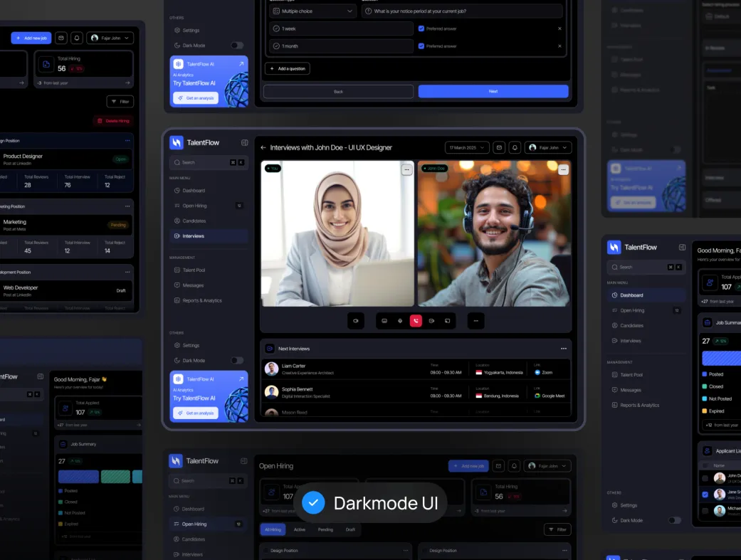The image size is (741, 560).
Task: Remove the 1 week answer with its X
Action: tap(559, 28)
